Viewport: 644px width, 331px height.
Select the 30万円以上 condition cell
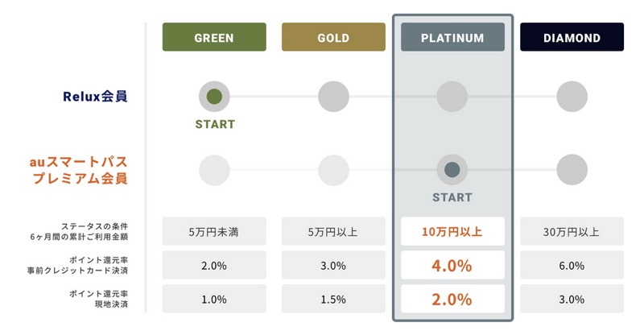click(572, 232)
